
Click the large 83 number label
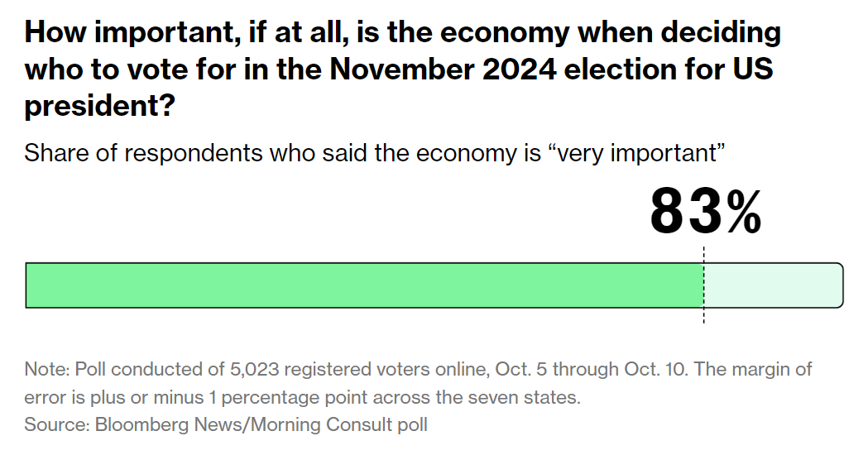(x=686, y=212)
